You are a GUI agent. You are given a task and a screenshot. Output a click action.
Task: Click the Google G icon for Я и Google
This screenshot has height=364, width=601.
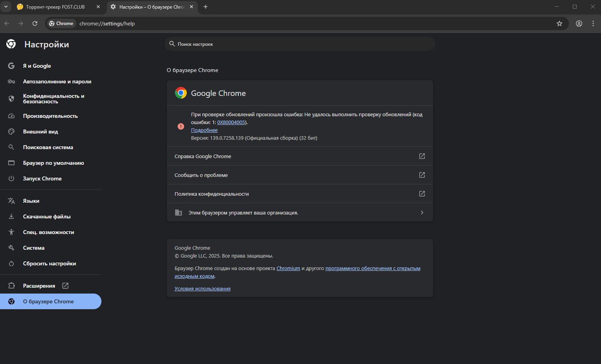[x=11, y=66]
